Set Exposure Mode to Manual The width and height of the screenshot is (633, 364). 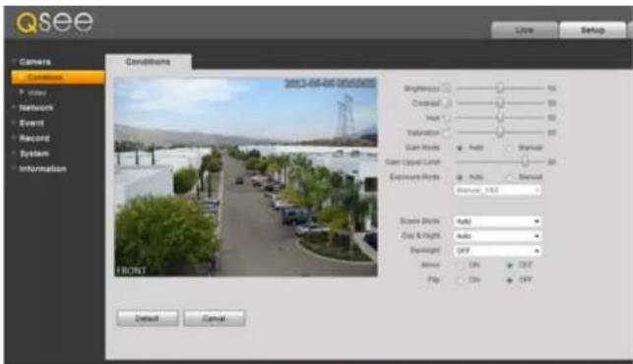[x=510, y=177]
